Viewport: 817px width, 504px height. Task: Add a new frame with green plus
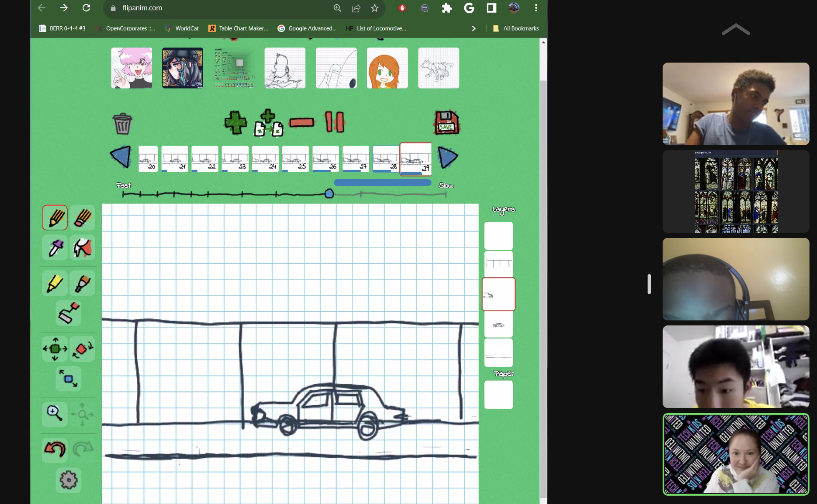(235, 123)
